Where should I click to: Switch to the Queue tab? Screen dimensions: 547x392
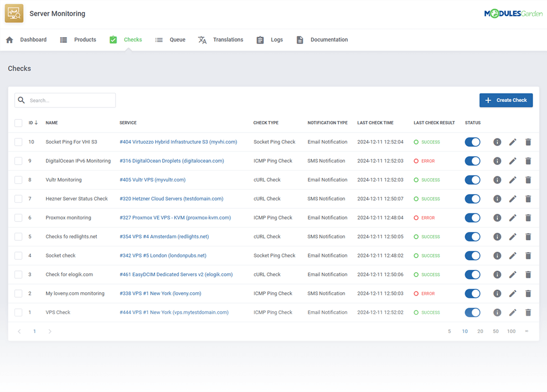click(x=170, y=40)
